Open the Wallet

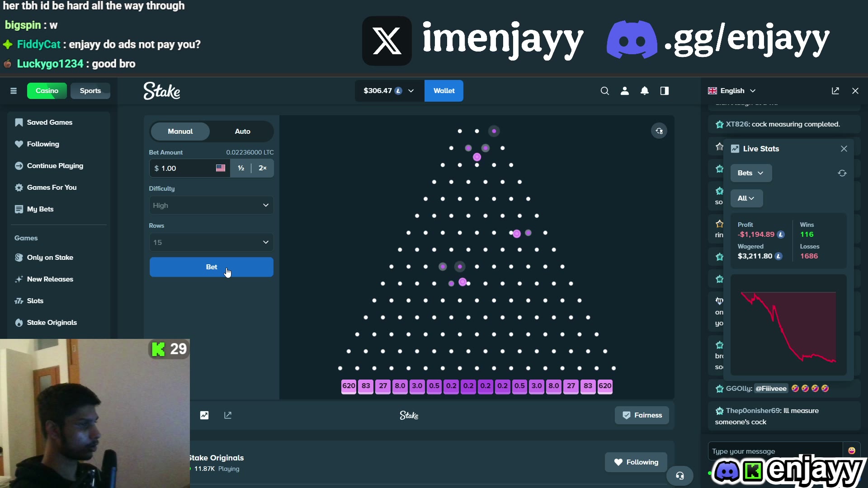click(x=444, y=91)
